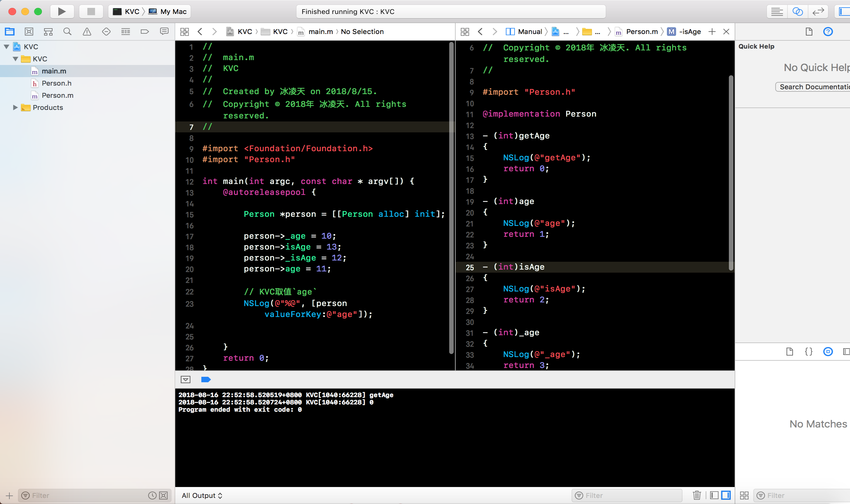The width and height of the screenshot is (850, 504).
Task: Click the Stop button in toolbar
Action: pos(91,12)
